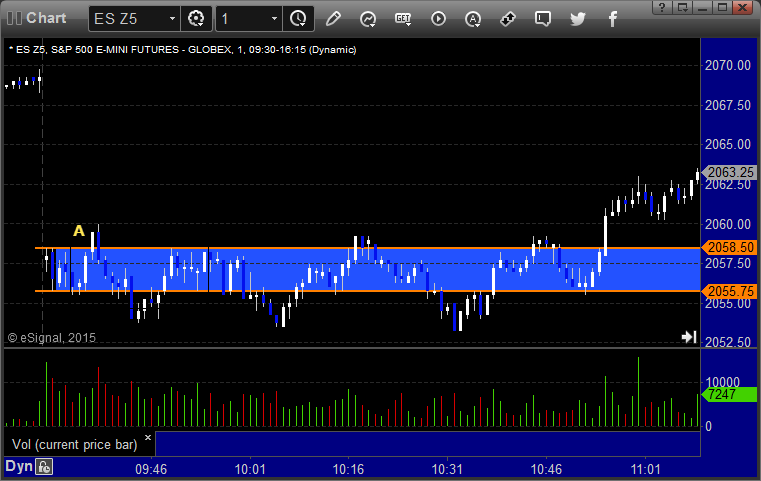Select the yellow A annotation label
This screenshot has height=481, width=761.
click(79, 231)
